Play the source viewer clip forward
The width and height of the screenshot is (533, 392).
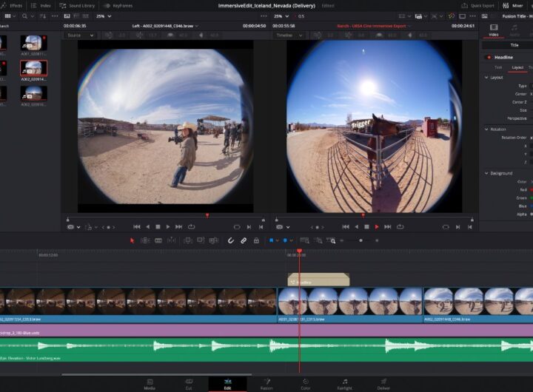tap(168, 226)
